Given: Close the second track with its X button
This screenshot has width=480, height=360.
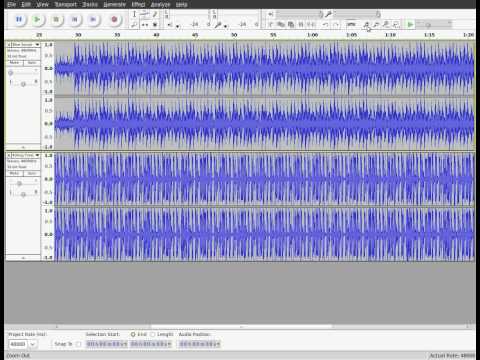Looking at the screenshot, I should coord(9,155).
